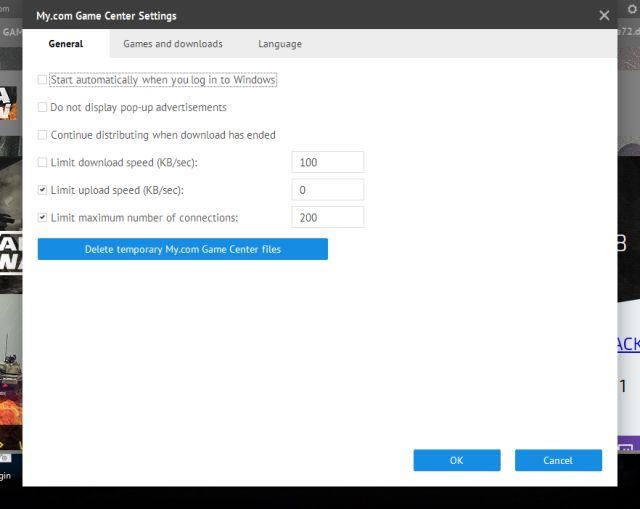
Task: Enable Limit download speed checkbox
Action: pyautogui.click(x=42, y=162)
